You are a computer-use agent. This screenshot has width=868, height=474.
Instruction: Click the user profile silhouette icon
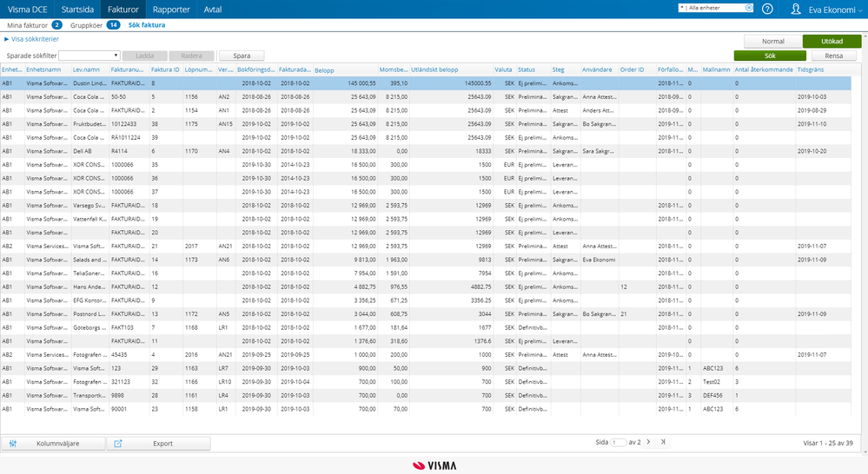[796, 9]
